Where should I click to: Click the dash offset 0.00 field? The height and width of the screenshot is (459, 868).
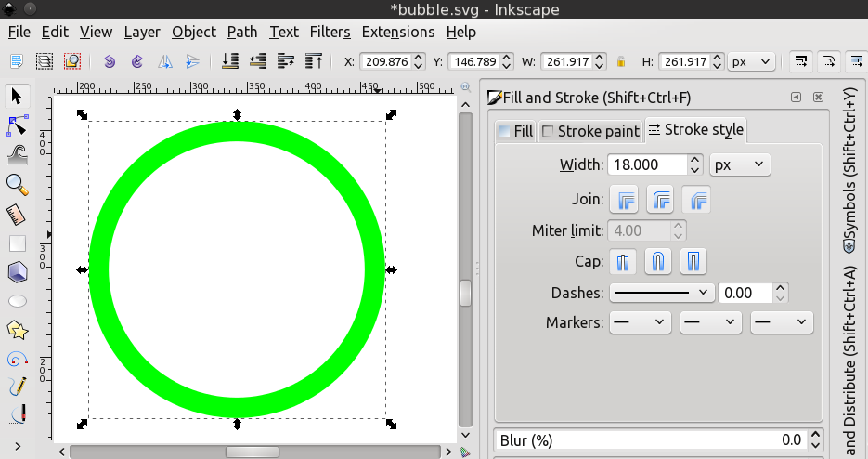745,293
